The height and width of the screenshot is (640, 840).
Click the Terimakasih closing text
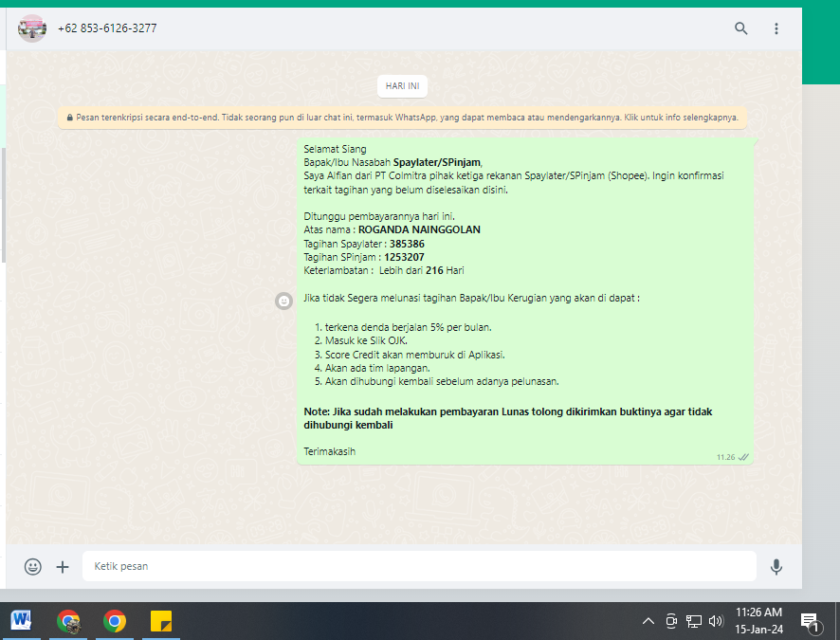[x=330, y=451]
